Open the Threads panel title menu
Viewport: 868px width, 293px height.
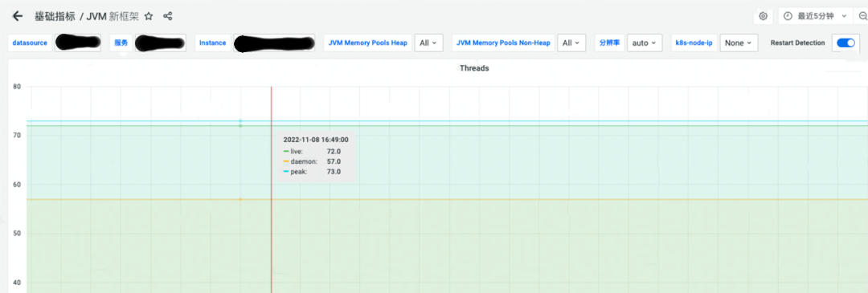point(474,68)
